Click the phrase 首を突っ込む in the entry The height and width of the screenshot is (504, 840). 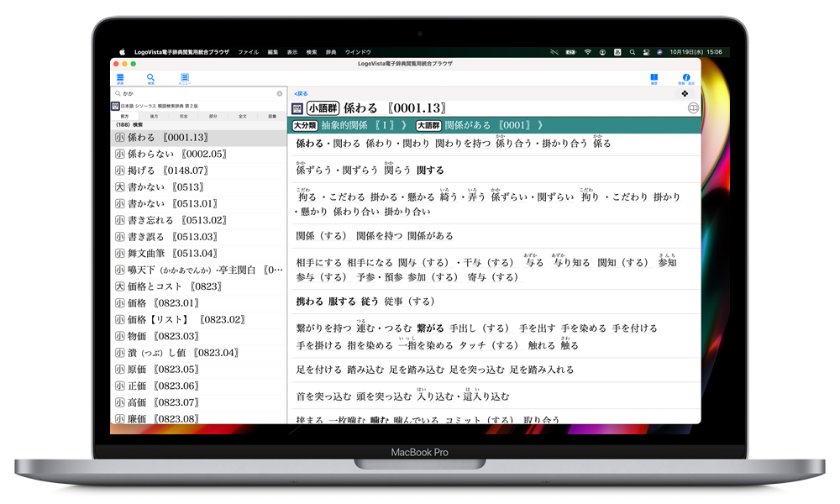click(x=323, y=396)
